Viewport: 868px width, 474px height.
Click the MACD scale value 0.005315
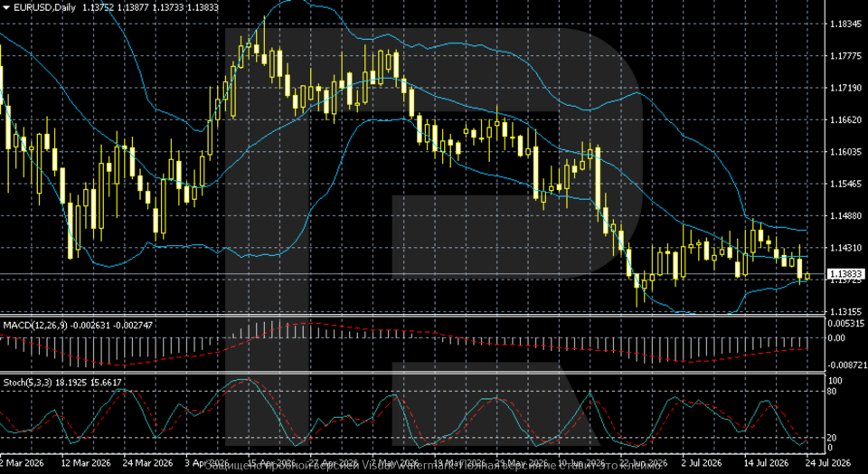(x=846, y=323)
